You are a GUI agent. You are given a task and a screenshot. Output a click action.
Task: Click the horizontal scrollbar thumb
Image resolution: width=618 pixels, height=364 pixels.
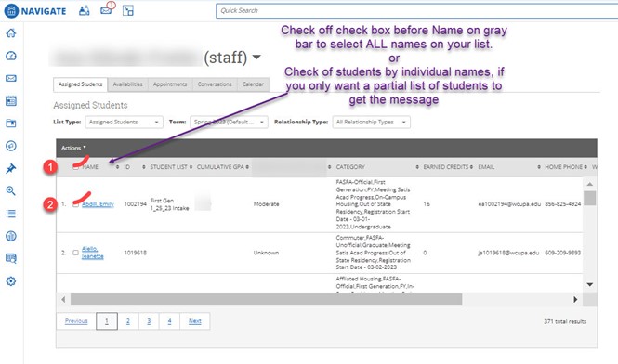266,299
